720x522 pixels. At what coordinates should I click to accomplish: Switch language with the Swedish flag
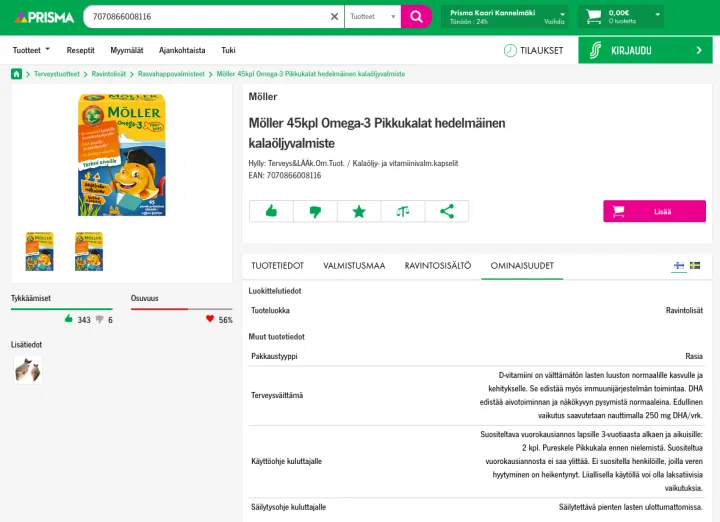695,266
